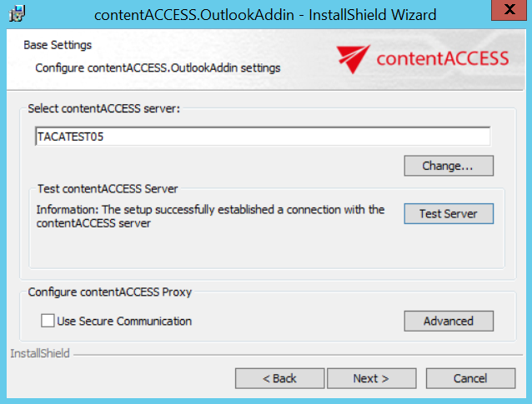Screen dimensions: 532x404
Task: Click the window title bar text
Action: click(265, 14)
